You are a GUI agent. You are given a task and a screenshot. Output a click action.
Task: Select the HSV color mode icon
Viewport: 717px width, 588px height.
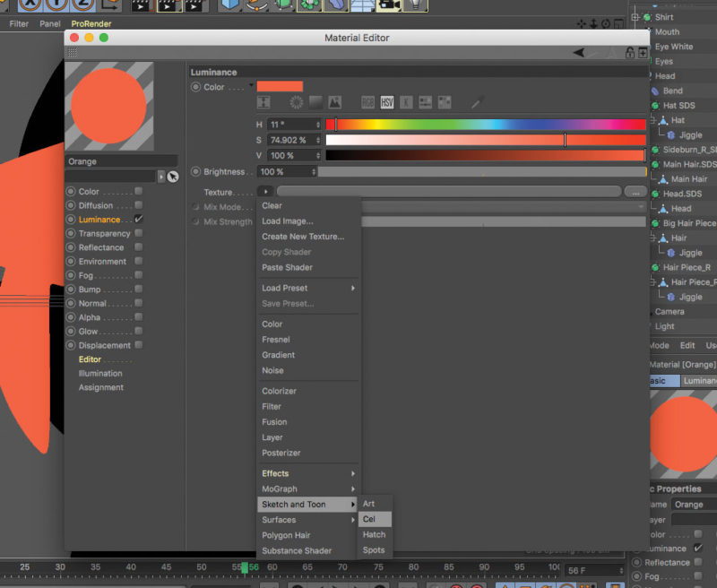pyautogui.click(x=386, y=103)
